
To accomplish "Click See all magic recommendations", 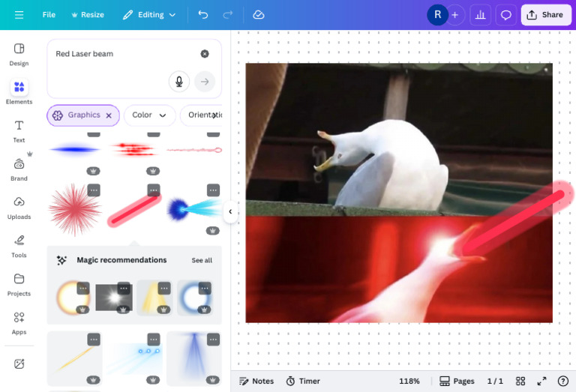I will (202, 260).
